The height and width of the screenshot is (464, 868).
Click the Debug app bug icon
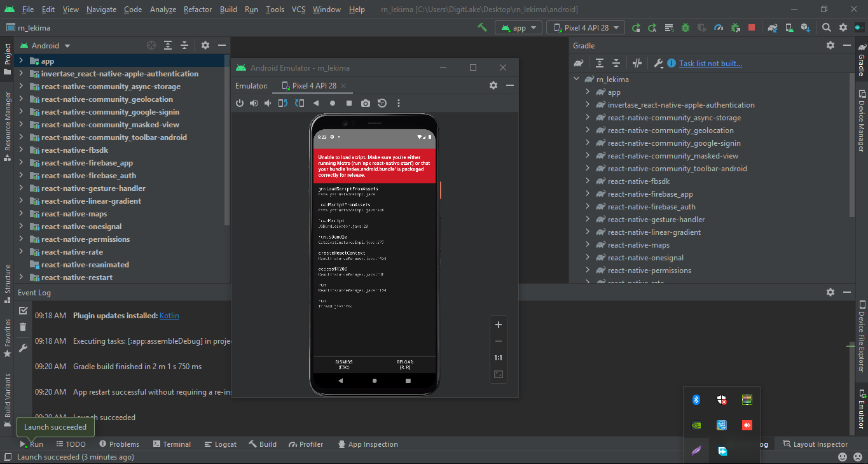[x=685, y=27]
